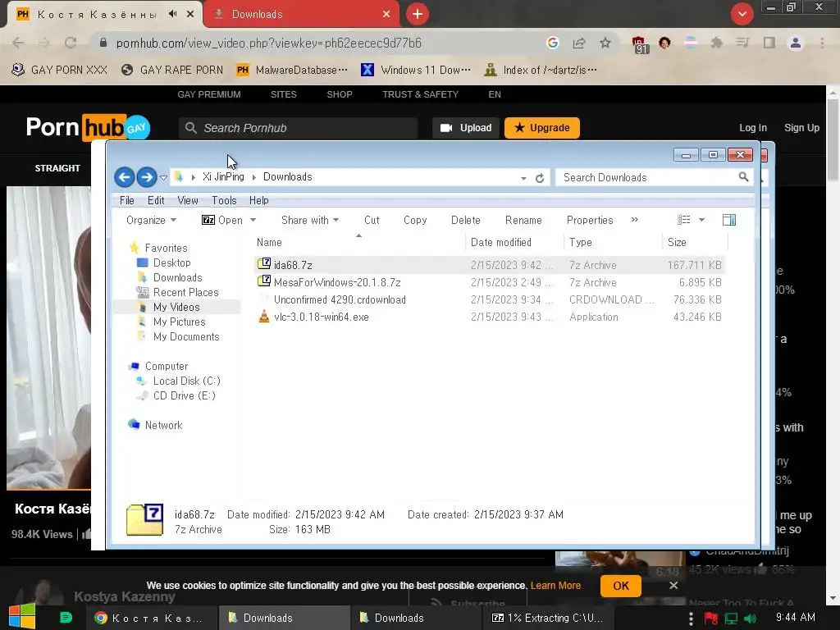This screenshot has width=840, height=630.
Task: Open the Edit menu
Action: (156, 200)
